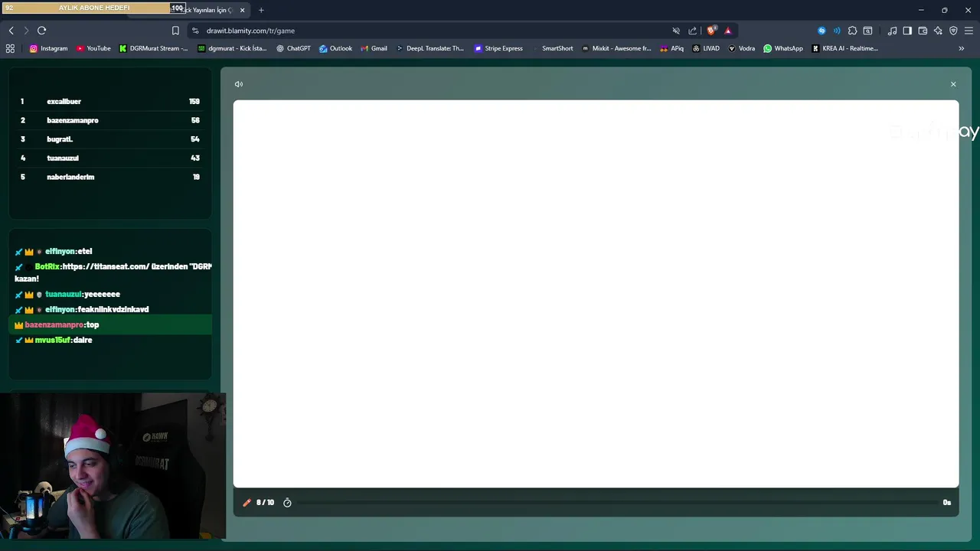Click the 8 / 10 round counter
The width and height of the screenshot is (980, 551).
pyautogui.click(x=265, y=503)
